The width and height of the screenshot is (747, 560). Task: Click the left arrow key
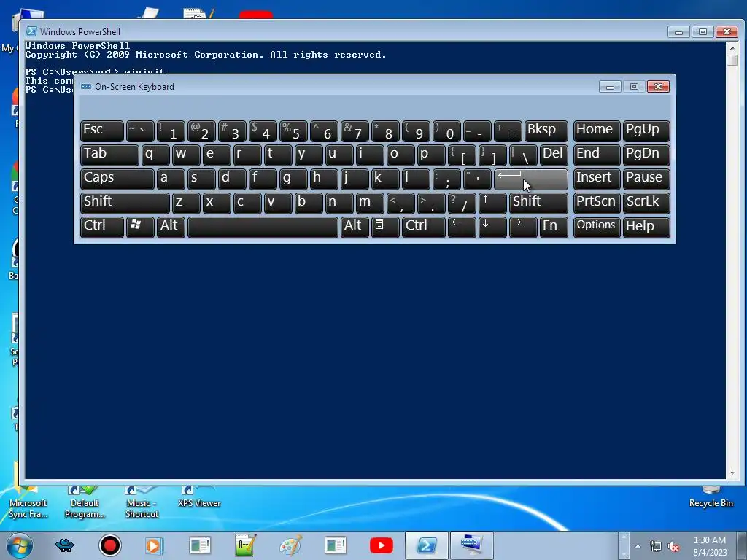pyautogui.click(x=462, y=227)
